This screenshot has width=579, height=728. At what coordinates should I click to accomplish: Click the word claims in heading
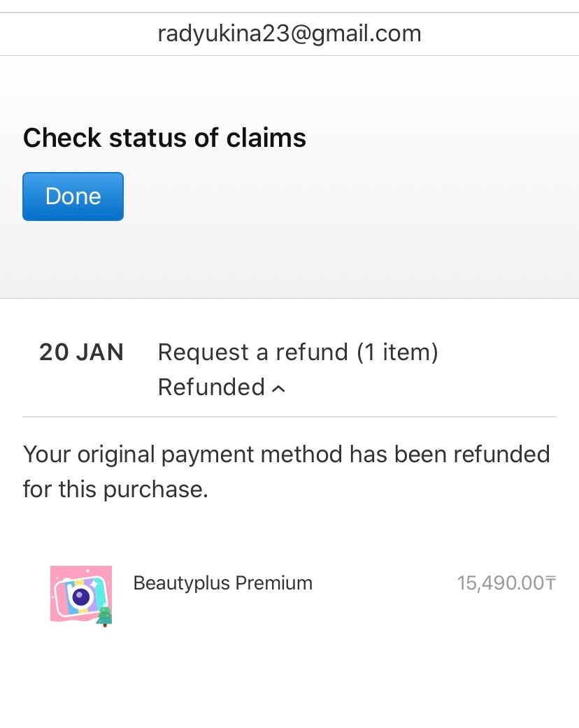coord(266,138)
